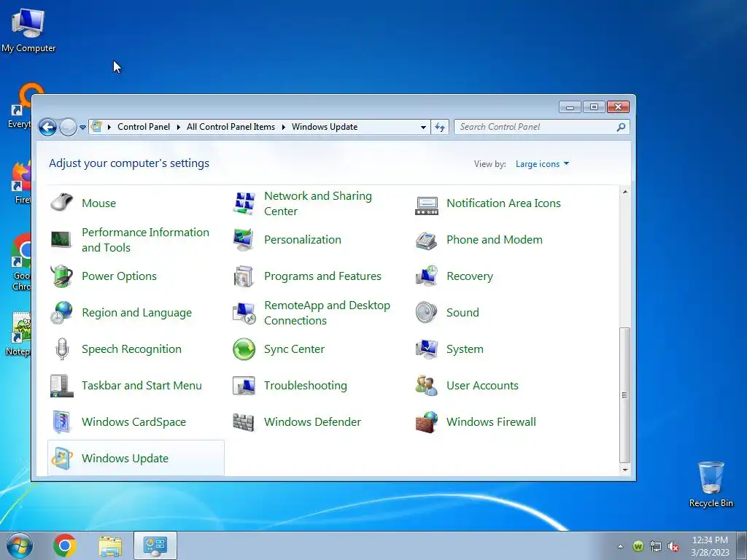Image resolution: width=747 pixels, height=560 pixels.
Task: Expand the address bar history dropdown
Action: click(423, 127)
